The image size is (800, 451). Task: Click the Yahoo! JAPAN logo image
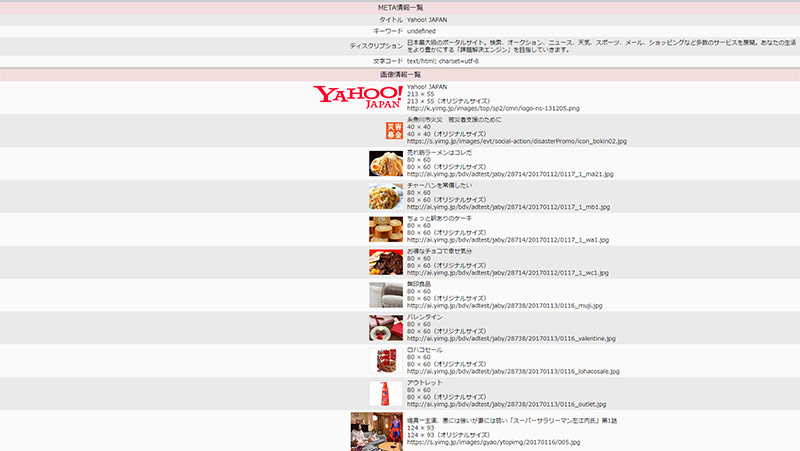point(358,97)
